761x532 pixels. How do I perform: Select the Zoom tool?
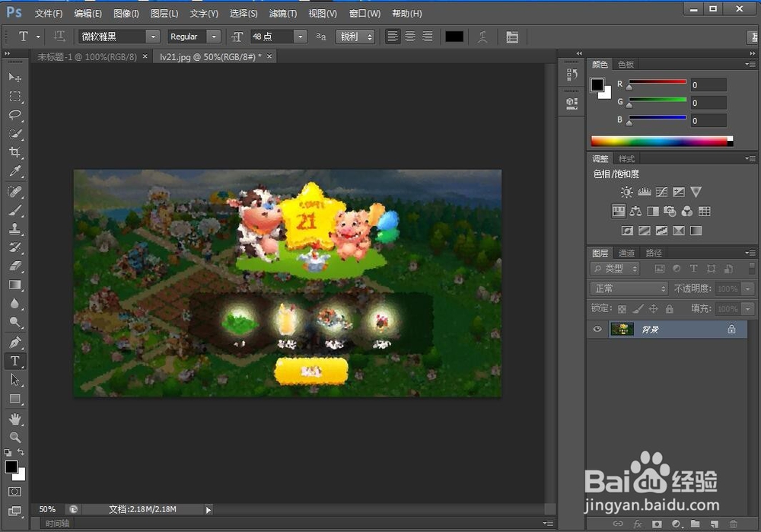point(15,437)
